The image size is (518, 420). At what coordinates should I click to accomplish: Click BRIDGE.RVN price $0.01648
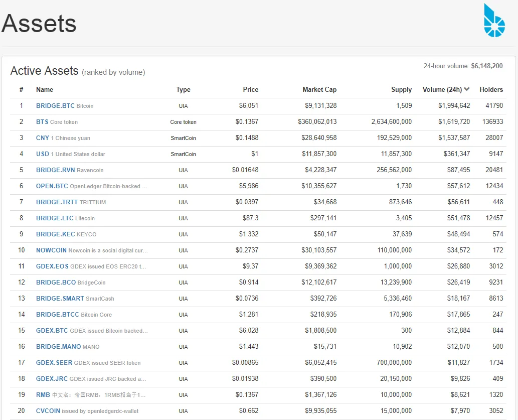tap(245, 170)
